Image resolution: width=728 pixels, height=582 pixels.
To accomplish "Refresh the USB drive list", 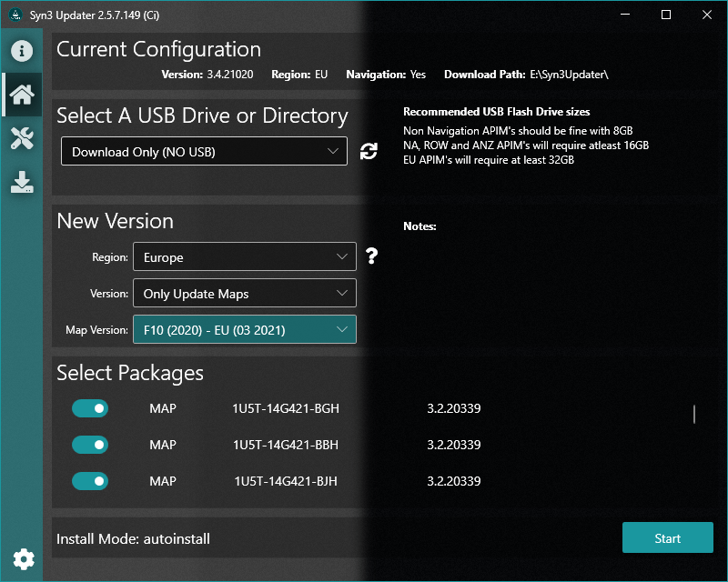I will point(369,152).
